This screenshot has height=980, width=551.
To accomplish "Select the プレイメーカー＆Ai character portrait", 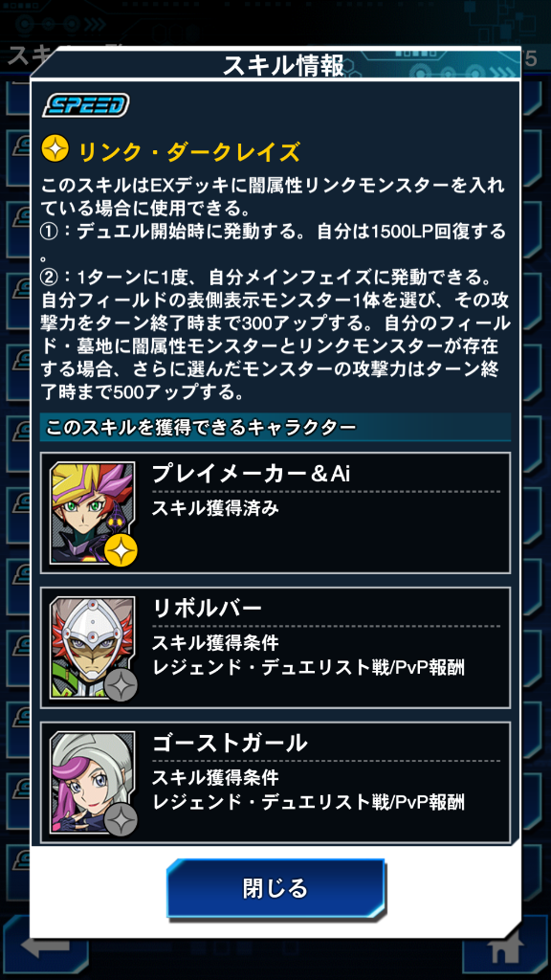I will pyautogui.click(x=93, y=513).
